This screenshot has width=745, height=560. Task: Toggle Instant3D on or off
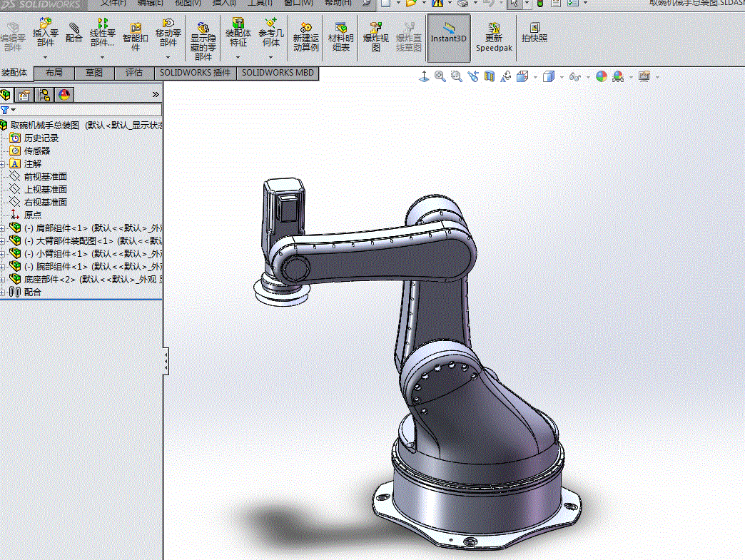pyautogui.click(x=449, y=37)
